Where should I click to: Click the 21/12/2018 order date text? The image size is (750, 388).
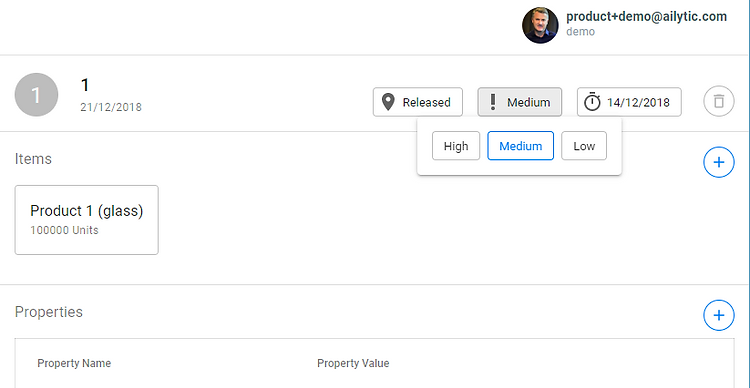[x=111, y=107]
